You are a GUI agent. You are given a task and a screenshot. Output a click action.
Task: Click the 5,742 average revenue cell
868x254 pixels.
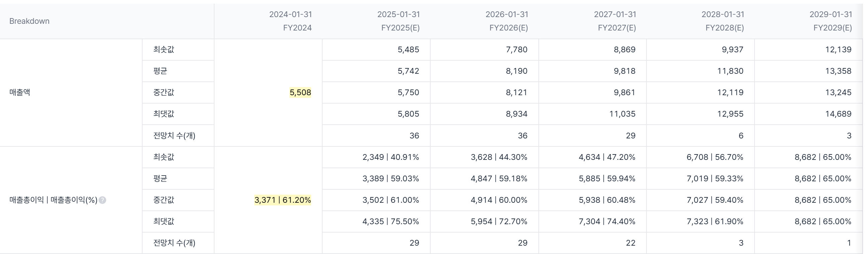click(408, 71)
